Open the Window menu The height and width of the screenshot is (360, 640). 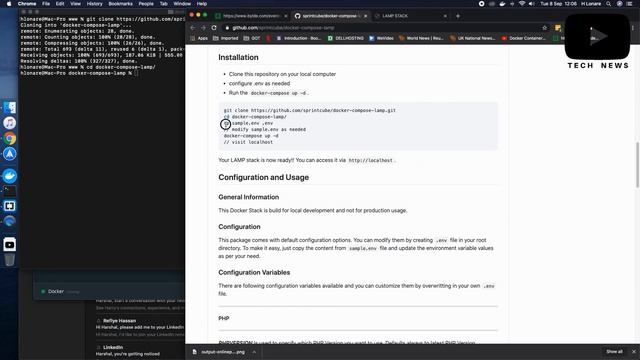182,4
